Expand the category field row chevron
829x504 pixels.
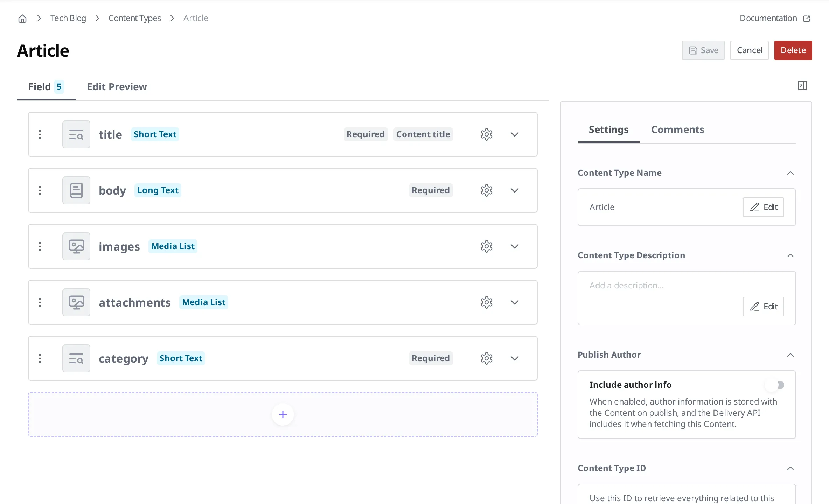pos(515,358)
